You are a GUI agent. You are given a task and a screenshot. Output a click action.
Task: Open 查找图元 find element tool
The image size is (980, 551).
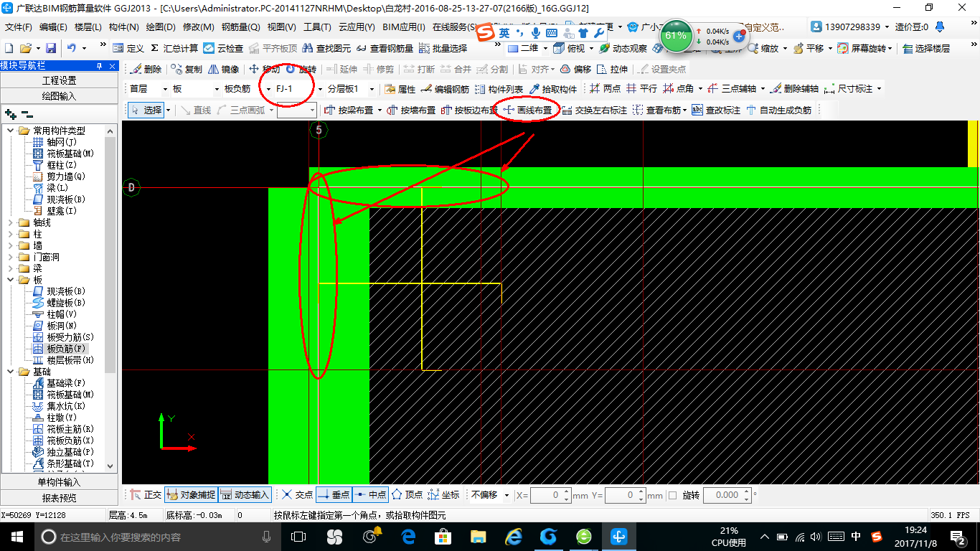click(326, 48)
